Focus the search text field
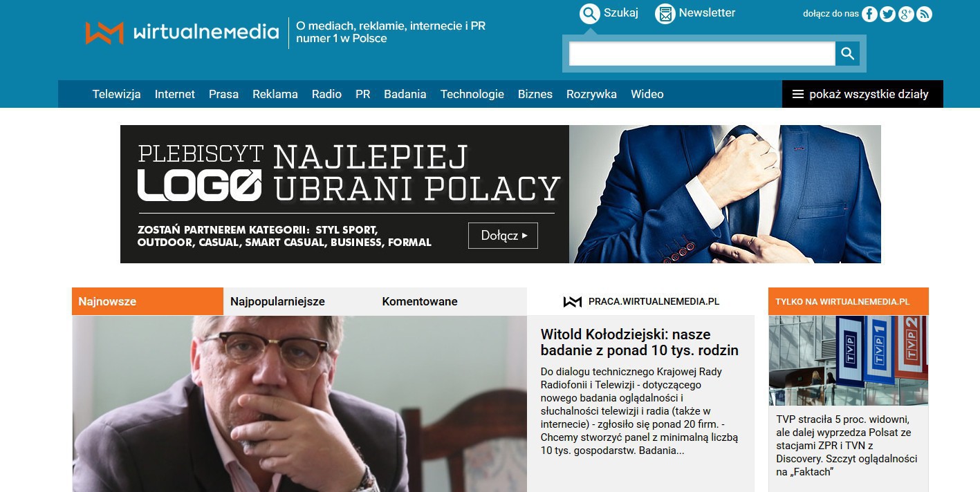This screenshot has height=492, width=980. [702, 53]
